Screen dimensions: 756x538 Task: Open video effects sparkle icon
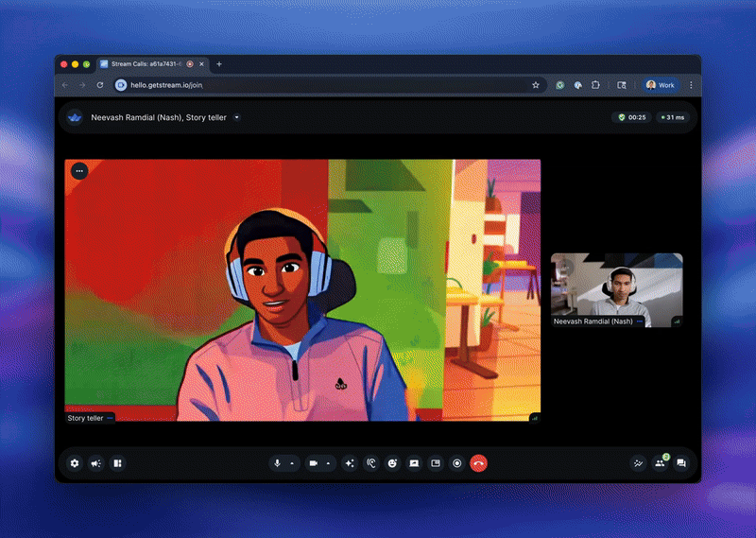349,463
